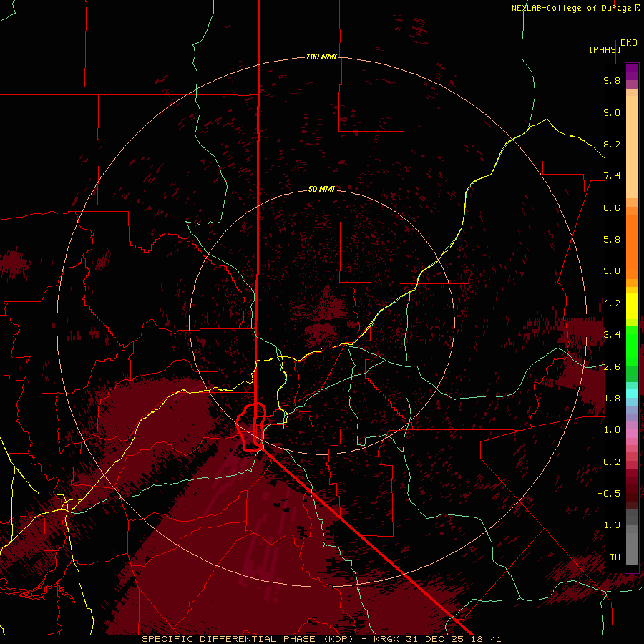Click the 5.8 legend value
This screenshot has height=644, width=644.
[x=612, y=240]
